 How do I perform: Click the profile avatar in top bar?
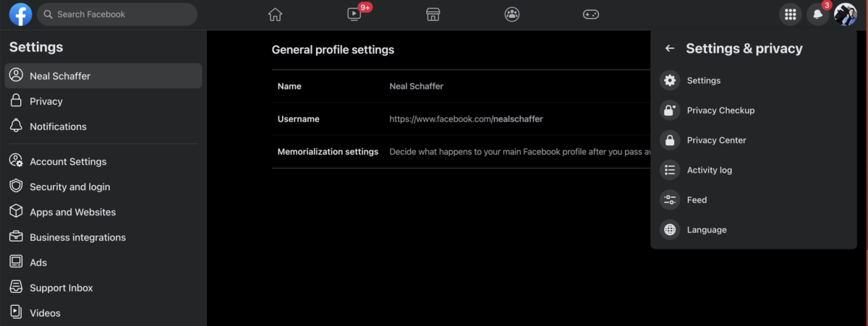[846, 14]
